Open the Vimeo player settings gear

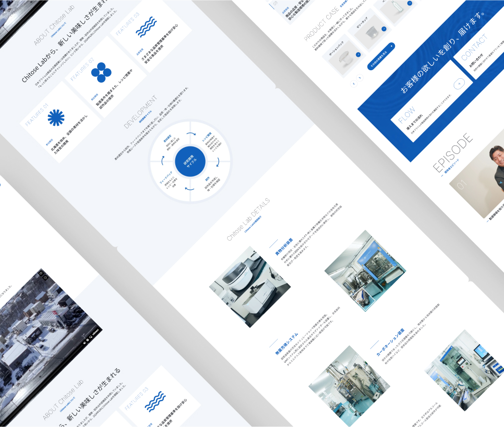pos(88,339)
